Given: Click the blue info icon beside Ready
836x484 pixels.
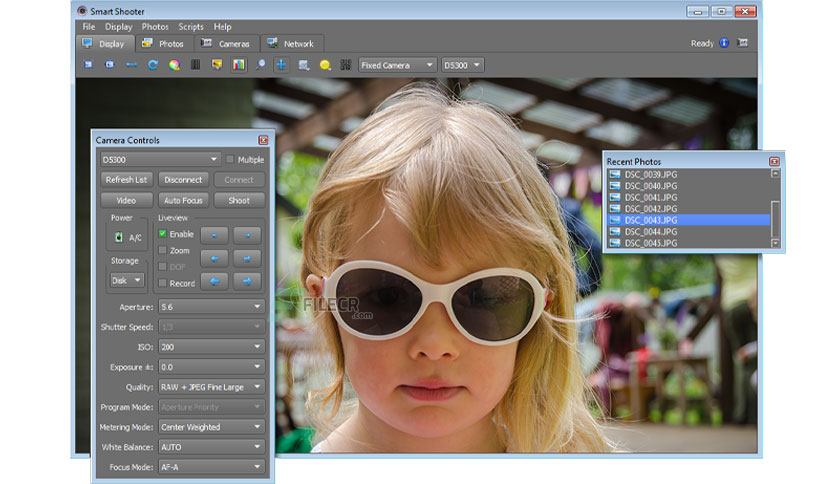Looking at the screenshot, I should click(x=724, y=43).
